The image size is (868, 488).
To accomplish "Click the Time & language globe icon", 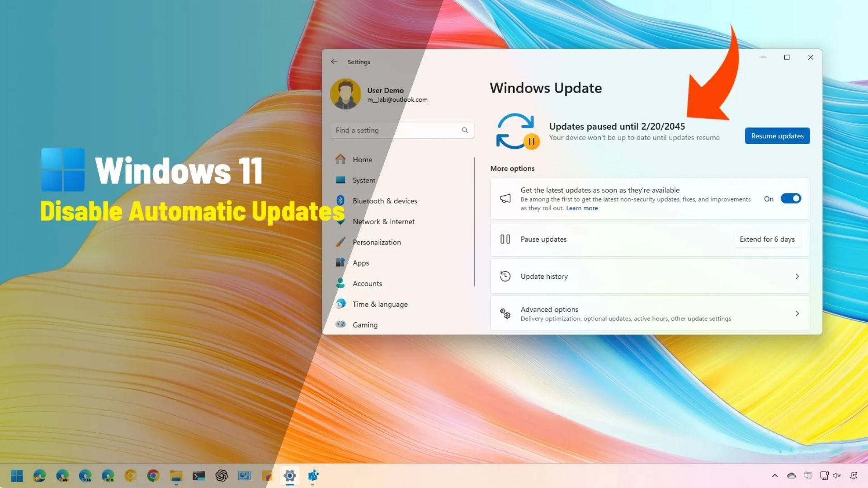I will tap(340, 304).
